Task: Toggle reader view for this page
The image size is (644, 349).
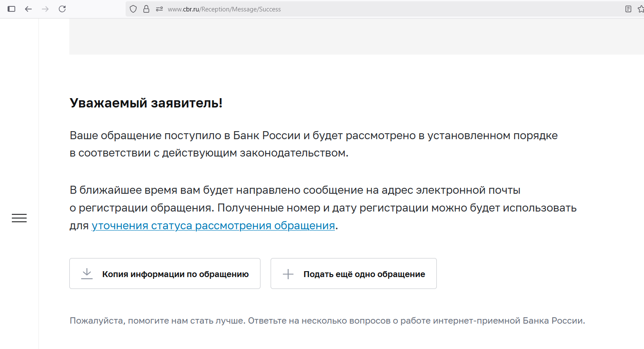Action: pos(628,9)
